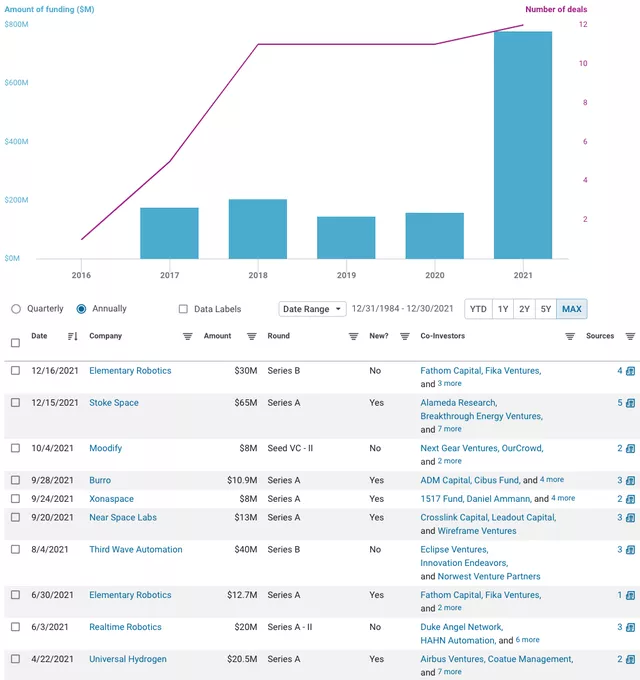The image size is (640, 680).
Task: Open the Universal Hydrogen company link
Action: (128, 659)
